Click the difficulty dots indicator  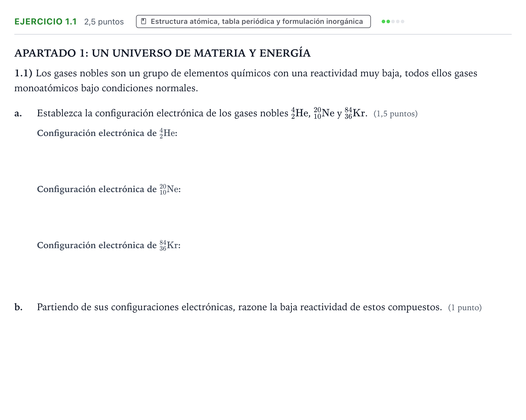tap(393, 21)
